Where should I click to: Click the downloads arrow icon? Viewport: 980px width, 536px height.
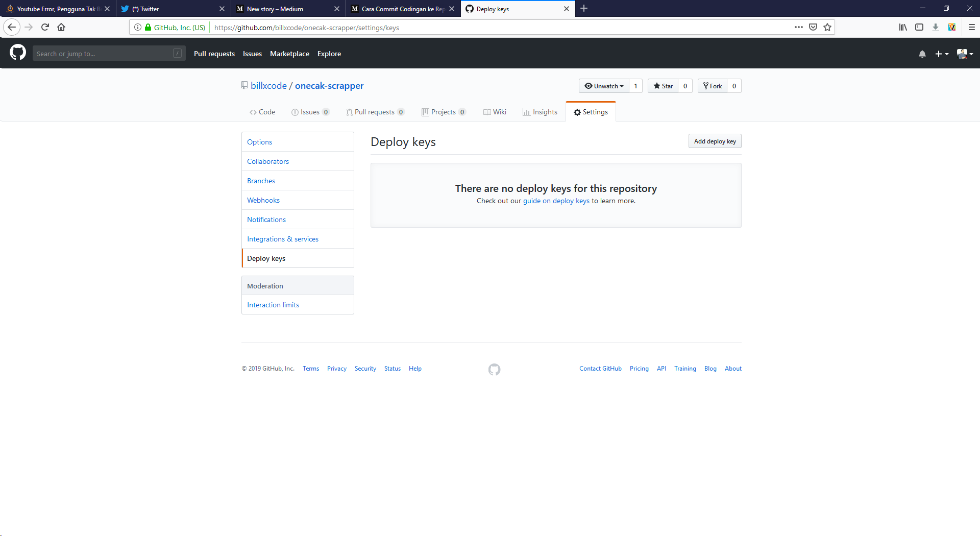936,27
